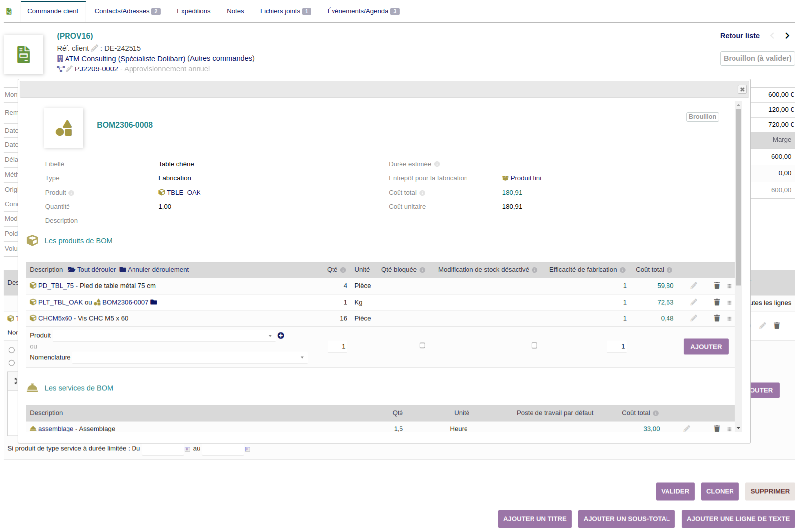Tick the stock modification disabled checkbox
The width and height of the screenshot is (800, 532).
pyautogui.click(x=534, y=346)
